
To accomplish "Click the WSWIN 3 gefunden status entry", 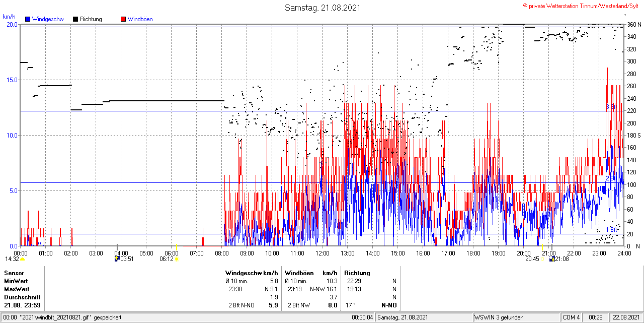I will [499, 317].
